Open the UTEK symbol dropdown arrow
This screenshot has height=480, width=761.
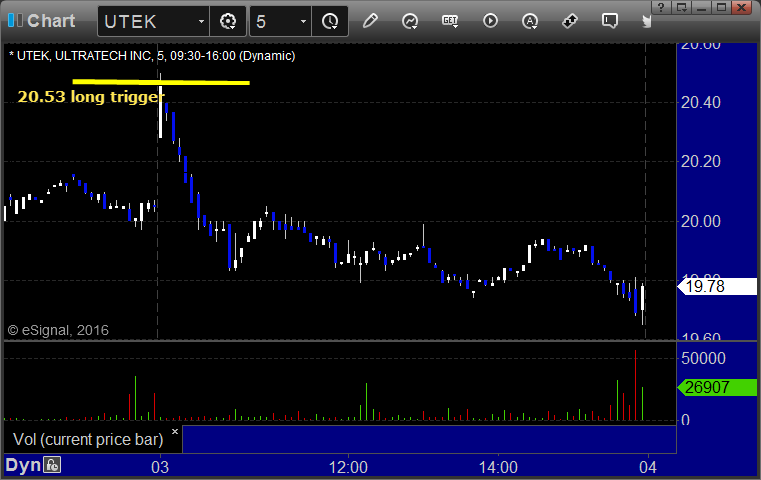tap(201, 22)
